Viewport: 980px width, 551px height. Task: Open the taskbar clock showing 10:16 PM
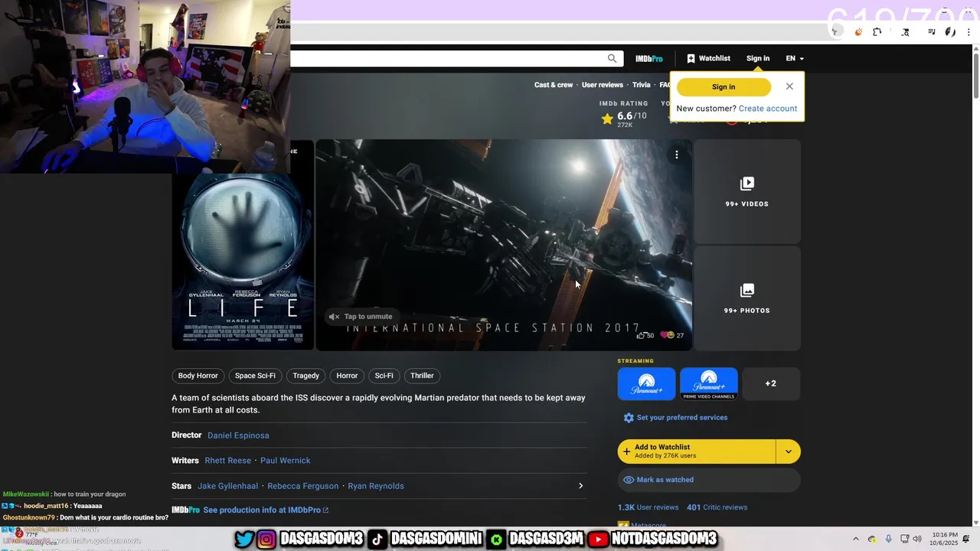(944, 539)
